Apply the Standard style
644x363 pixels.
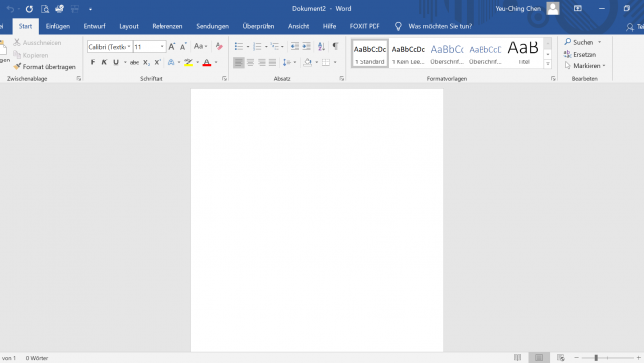[x=370, y=54]
